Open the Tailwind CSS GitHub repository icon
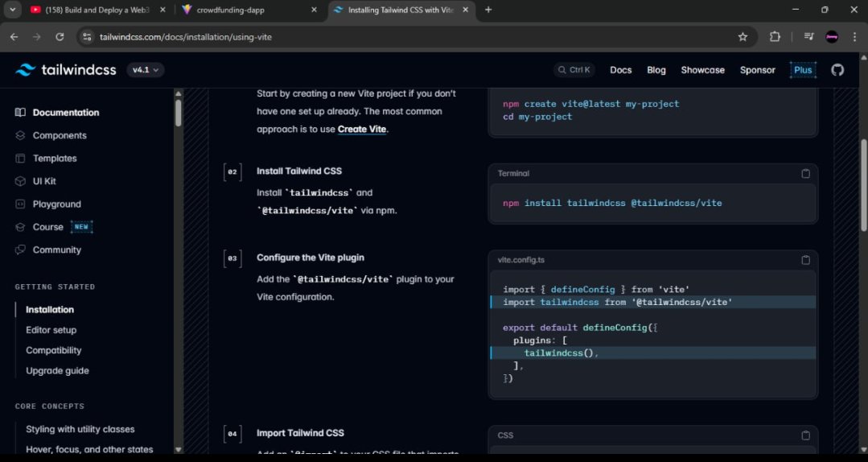 coord(837,70)
